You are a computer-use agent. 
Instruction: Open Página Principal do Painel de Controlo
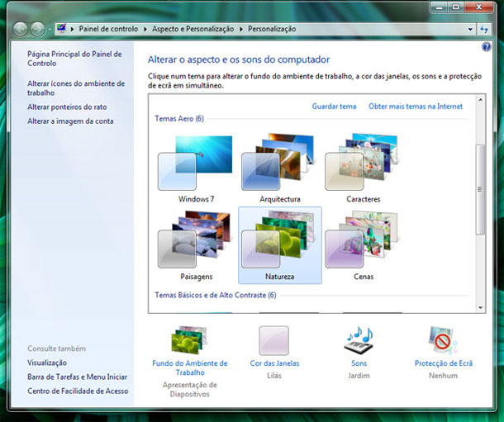coord(74,59)
